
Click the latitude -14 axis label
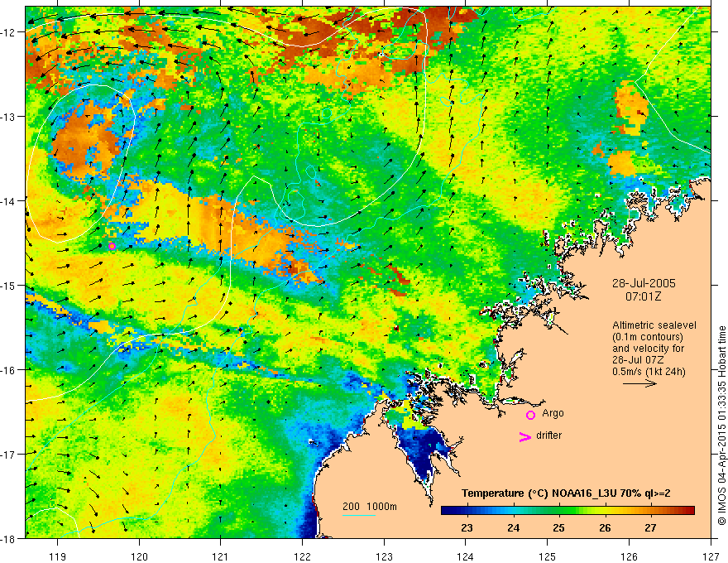(9, 201)
